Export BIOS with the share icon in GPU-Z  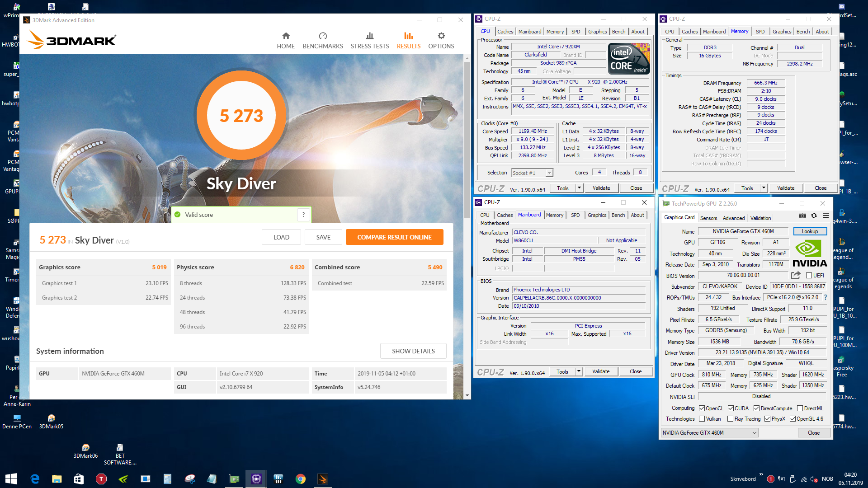796,275
